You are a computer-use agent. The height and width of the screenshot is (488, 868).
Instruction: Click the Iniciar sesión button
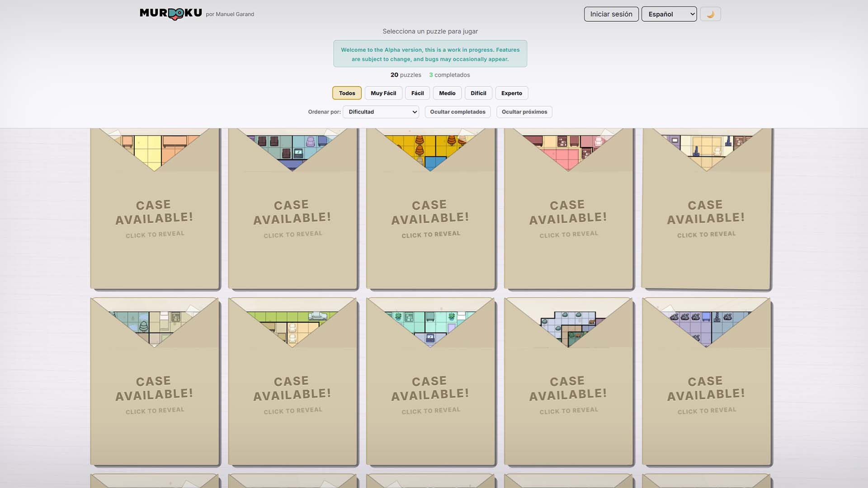pos(611,14)
